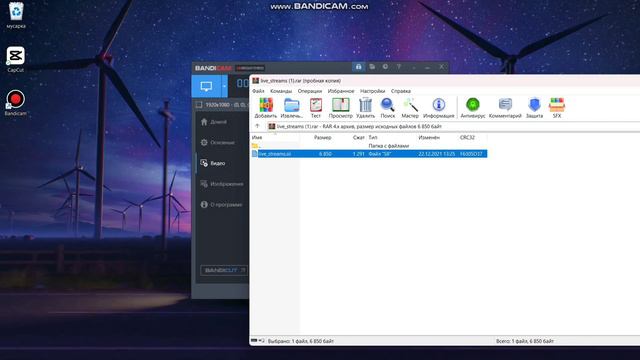
Task: Click the disk icon in WinRAR status bar
Action: pos(254,340)
